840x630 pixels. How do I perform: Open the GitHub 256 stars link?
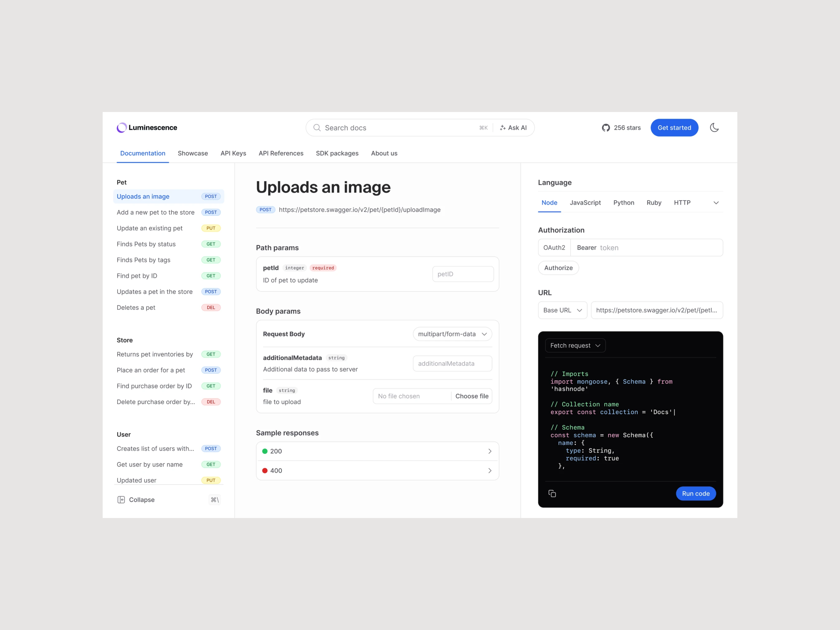pos(621,127)
